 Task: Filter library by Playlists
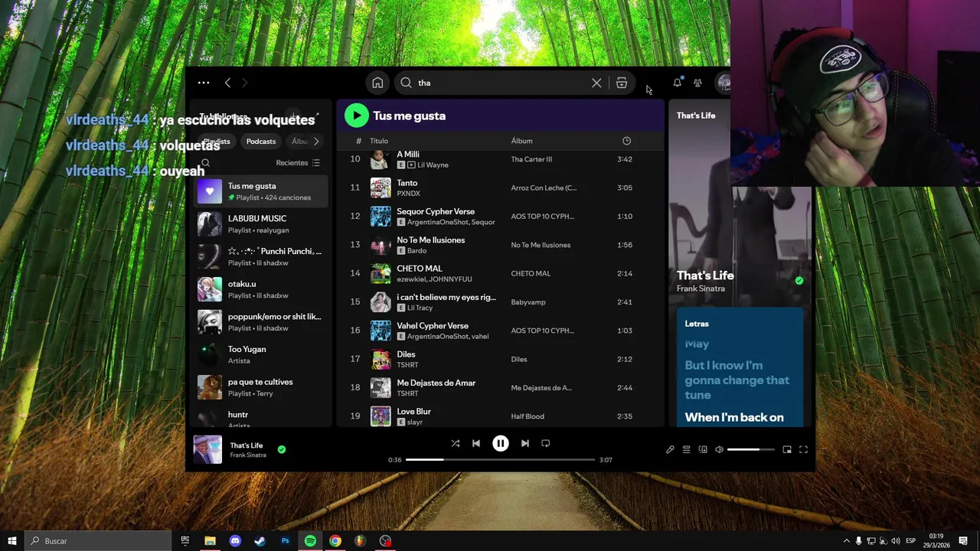point(217,141)
